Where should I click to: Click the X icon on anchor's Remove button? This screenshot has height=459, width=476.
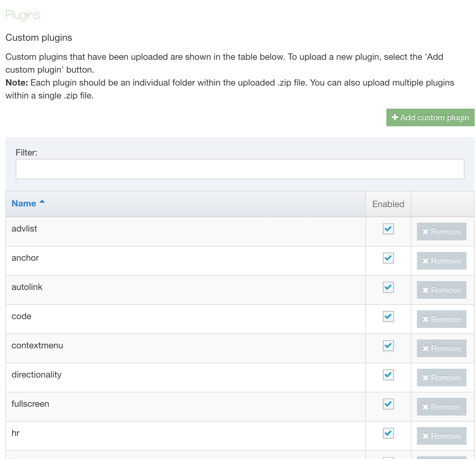click(x=425, y=261)
